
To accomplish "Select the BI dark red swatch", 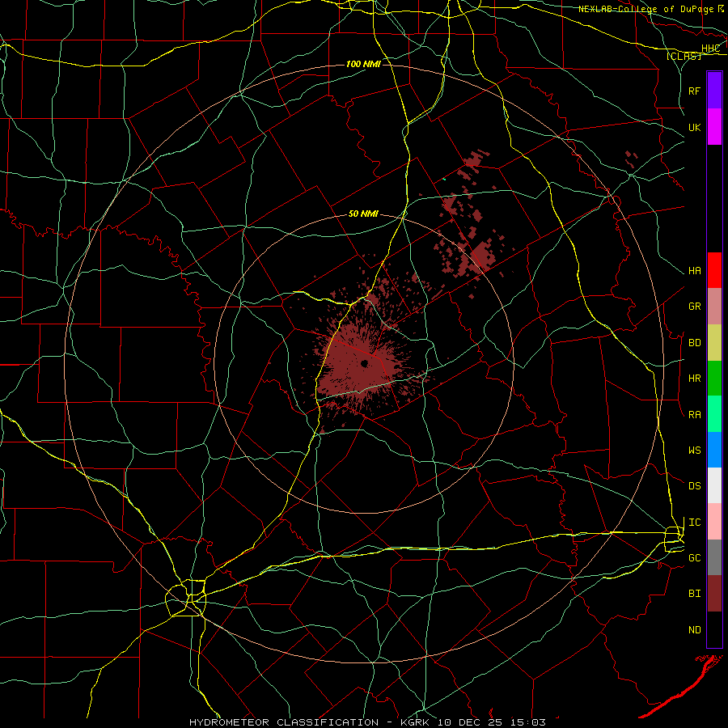I will pos(714,594).
